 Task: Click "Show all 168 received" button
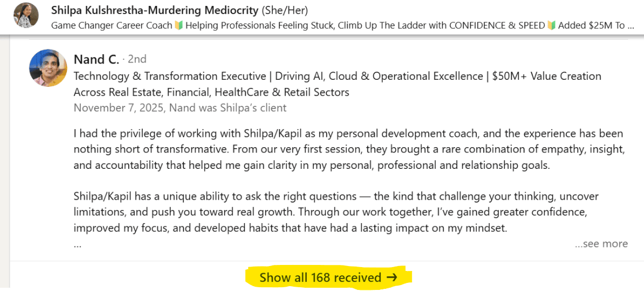[320, 278]
